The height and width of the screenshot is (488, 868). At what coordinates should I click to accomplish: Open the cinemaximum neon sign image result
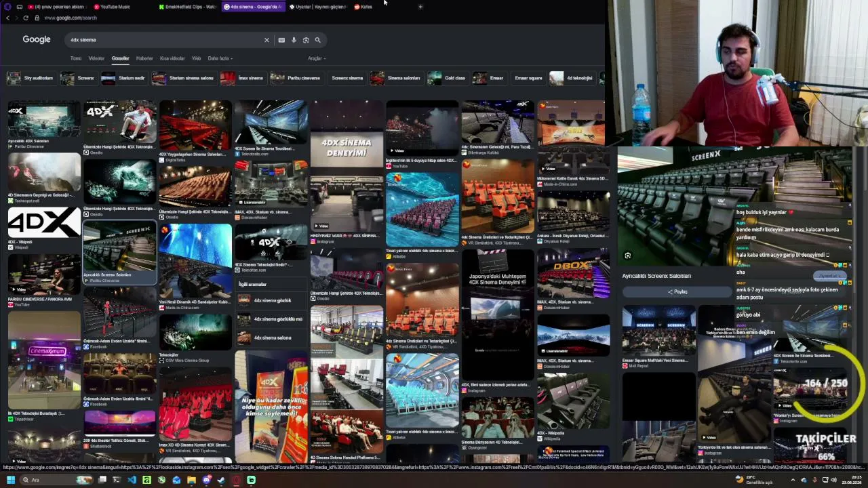(x=44, y=359)
